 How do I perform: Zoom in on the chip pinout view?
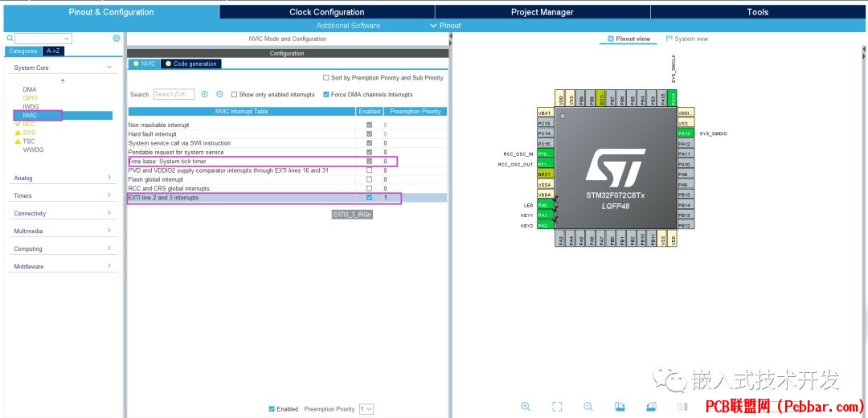click(x=526, y=407)
